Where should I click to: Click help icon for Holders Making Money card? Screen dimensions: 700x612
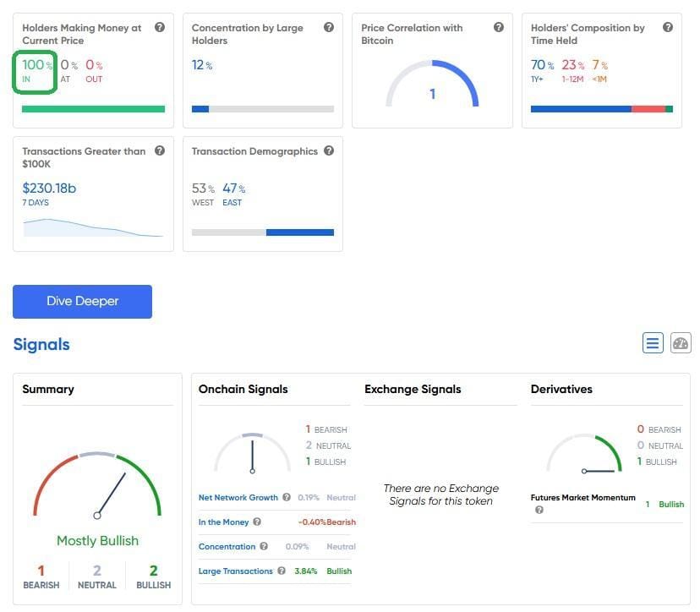pos(160,28)
